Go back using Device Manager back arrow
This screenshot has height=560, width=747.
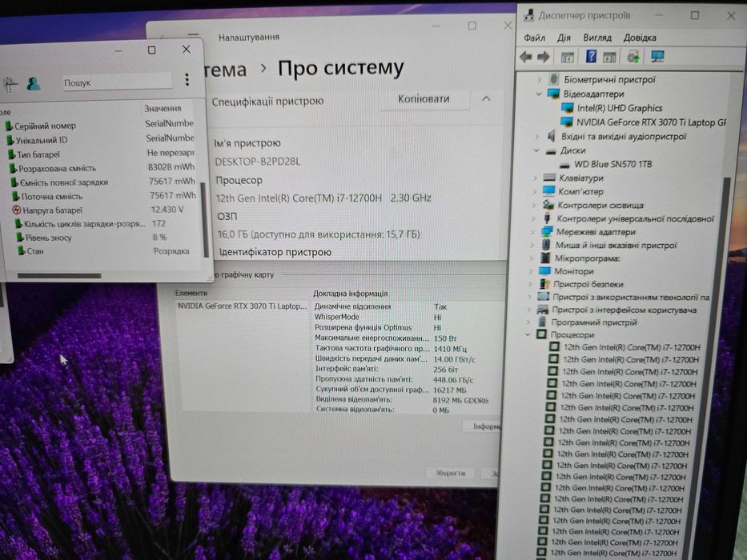click(526, 58)
